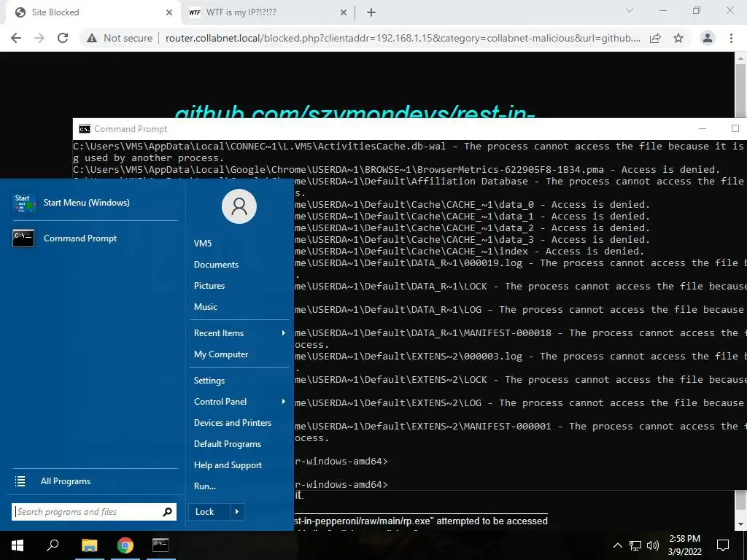This screenshot has height=560, width=747.
Task: Switch to the Site Blocked tab
Action: click(x=93, y=12)
